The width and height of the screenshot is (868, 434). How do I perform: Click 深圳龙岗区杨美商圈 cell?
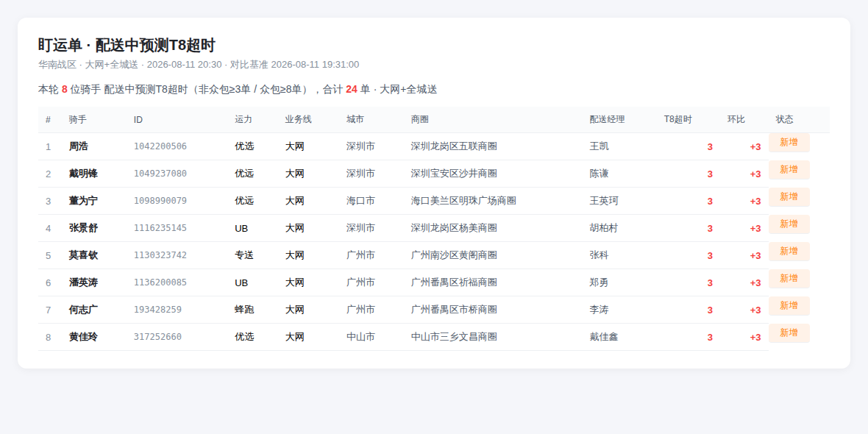(x=454, y=228)
